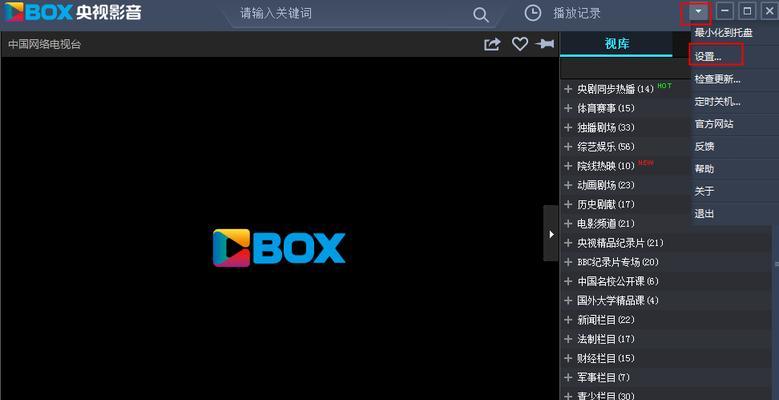Click the share video icon

point(492,44)
